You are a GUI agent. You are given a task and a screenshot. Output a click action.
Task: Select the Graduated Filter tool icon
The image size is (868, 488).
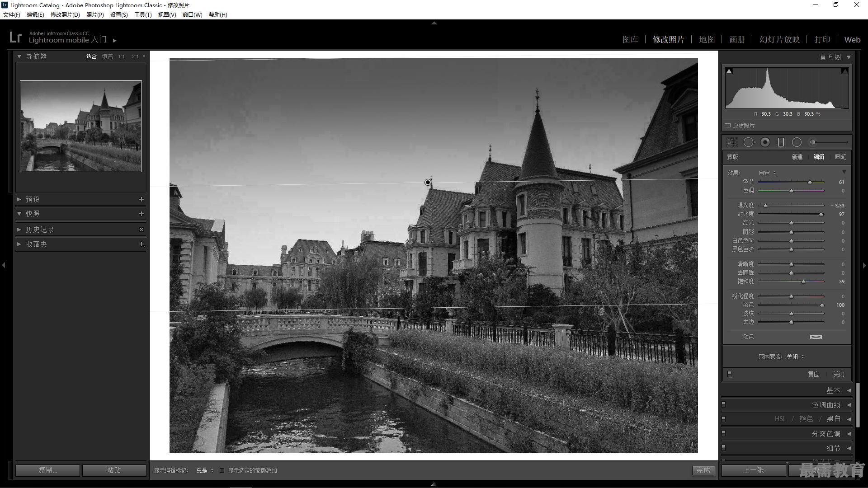[x=781, y=142]
